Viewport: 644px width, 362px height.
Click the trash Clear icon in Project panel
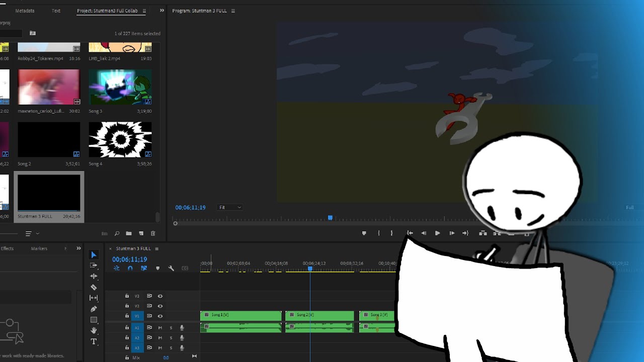153,233
